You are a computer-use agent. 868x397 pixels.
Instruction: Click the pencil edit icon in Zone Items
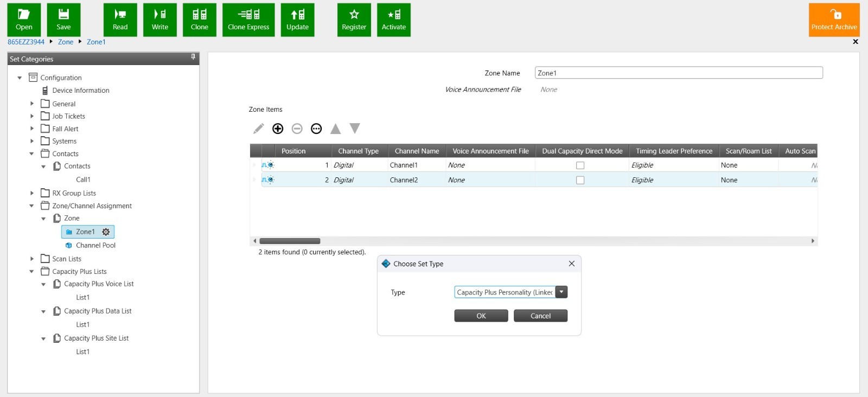click(x=259, y=129)
